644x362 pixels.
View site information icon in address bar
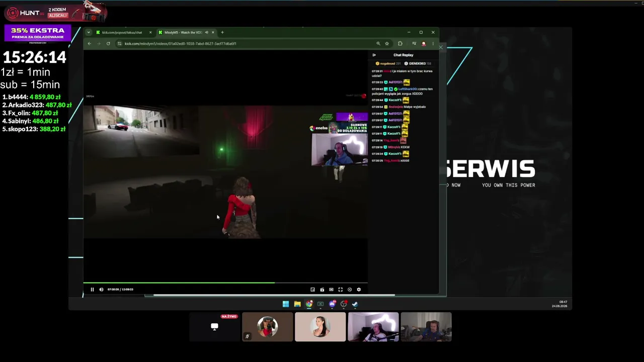click(x=120, y=44)
